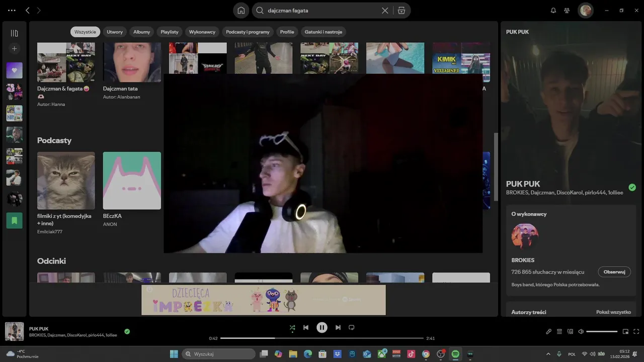Image resolution: width=644 pixels, height=362 pixels.
Task: Toggle saved checkmark in PUK PUK panel
Action: (632, 188)
